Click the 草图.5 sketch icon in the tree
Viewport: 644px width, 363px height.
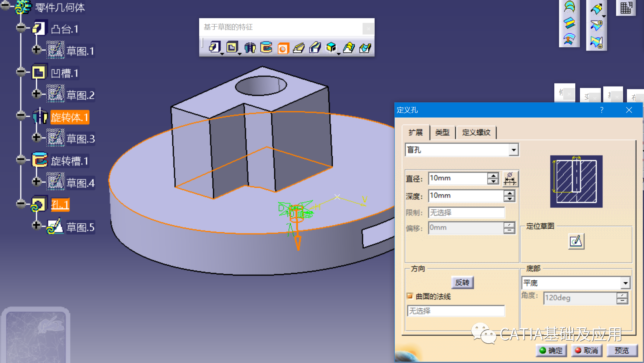point(55,226)
